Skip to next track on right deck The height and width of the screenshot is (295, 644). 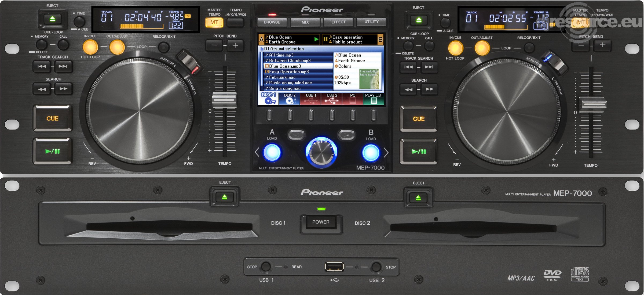click(429, 67)
